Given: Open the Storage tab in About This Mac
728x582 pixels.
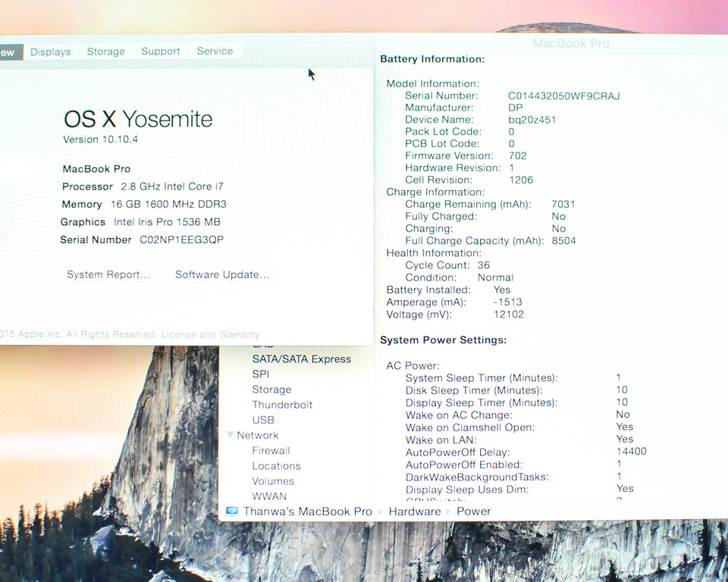Looking at the screenshot, I should point(106,52).
